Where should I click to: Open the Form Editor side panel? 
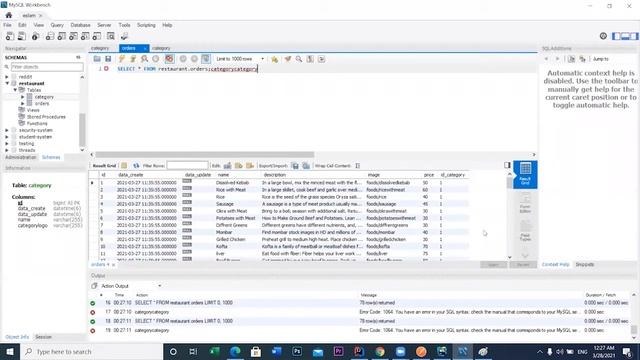525,203
